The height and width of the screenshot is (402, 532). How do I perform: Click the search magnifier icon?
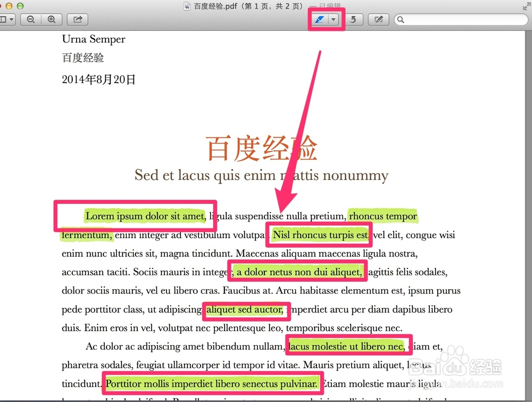tap(401, 20)
